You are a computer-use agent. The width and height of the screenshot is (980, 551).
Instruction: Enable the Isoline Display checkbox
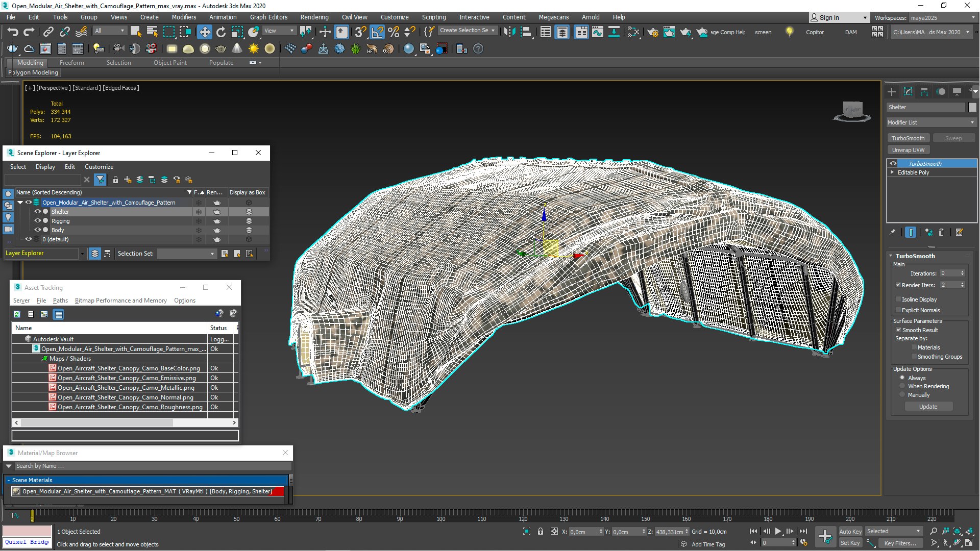tap(899, 299)
